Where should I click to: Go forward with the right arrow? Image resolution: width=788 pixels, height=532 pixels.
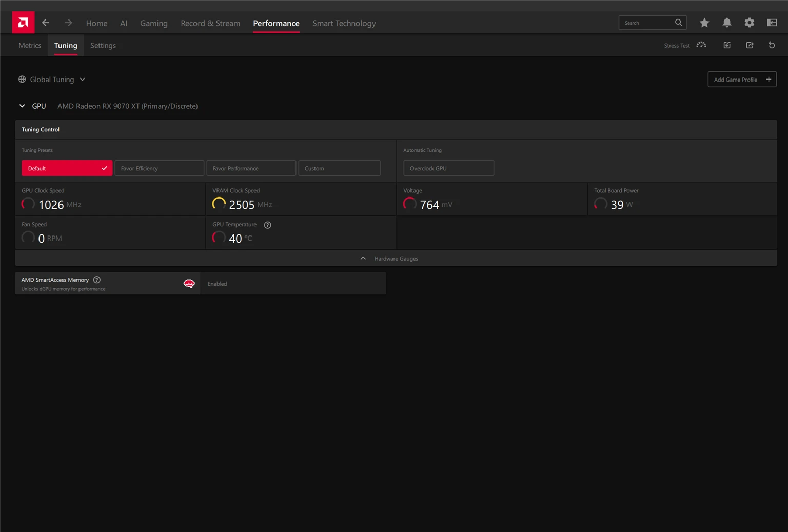pos(68,23)
